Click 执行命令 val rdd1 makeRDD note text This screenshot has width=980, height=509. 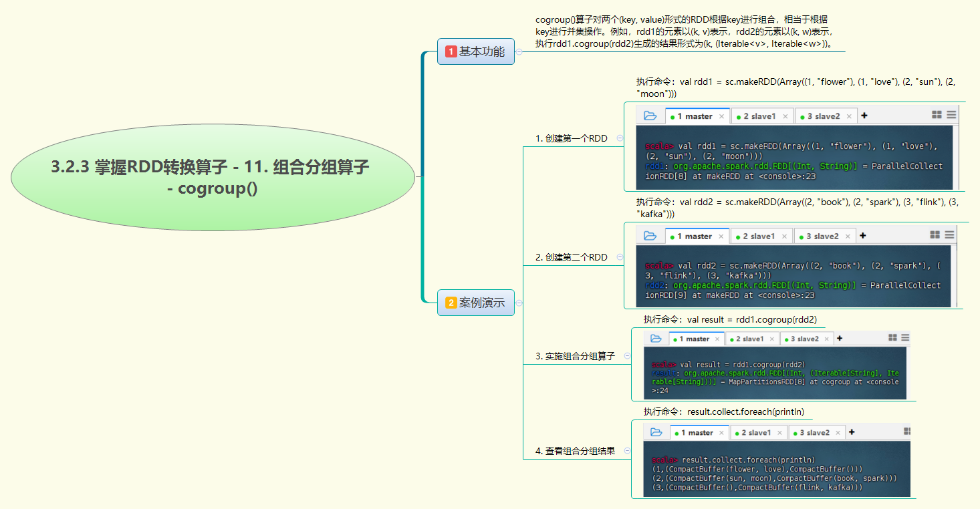click(x=795, y=88)
